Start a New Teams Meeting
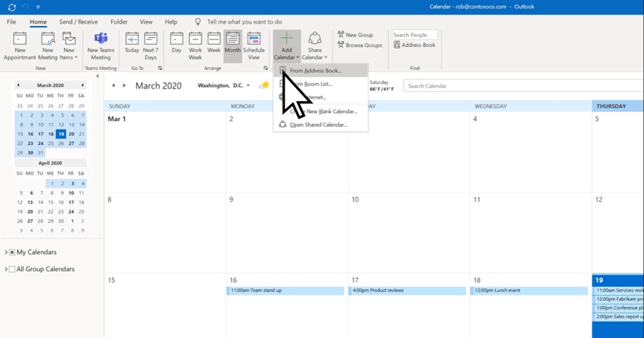 tap(100, 45)
